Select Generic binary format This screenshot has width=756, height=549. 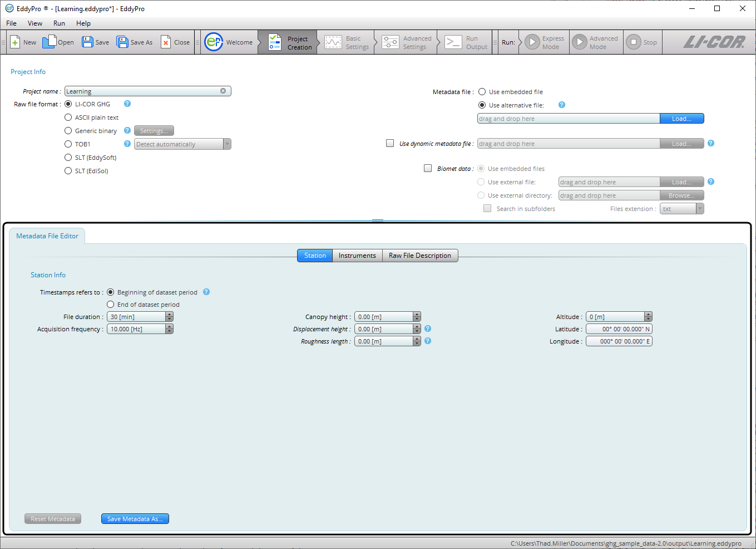tap(68, 131)
